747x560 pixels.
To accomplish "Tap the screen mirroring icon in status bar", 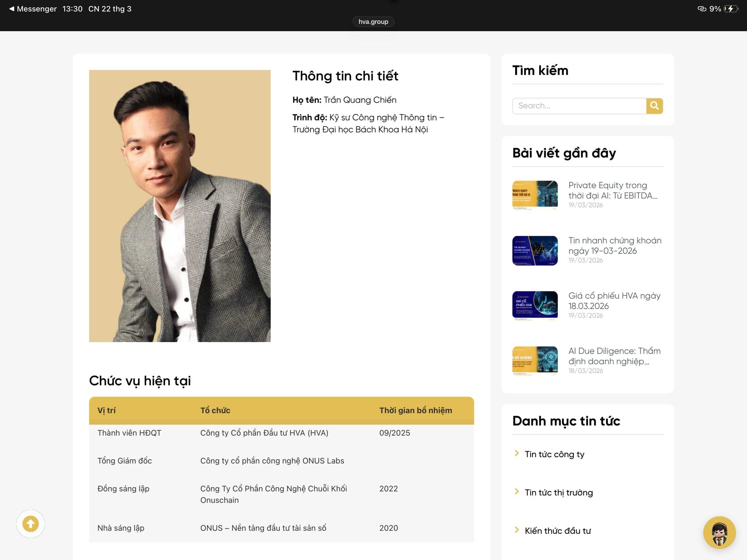I will tap(701, 9).
